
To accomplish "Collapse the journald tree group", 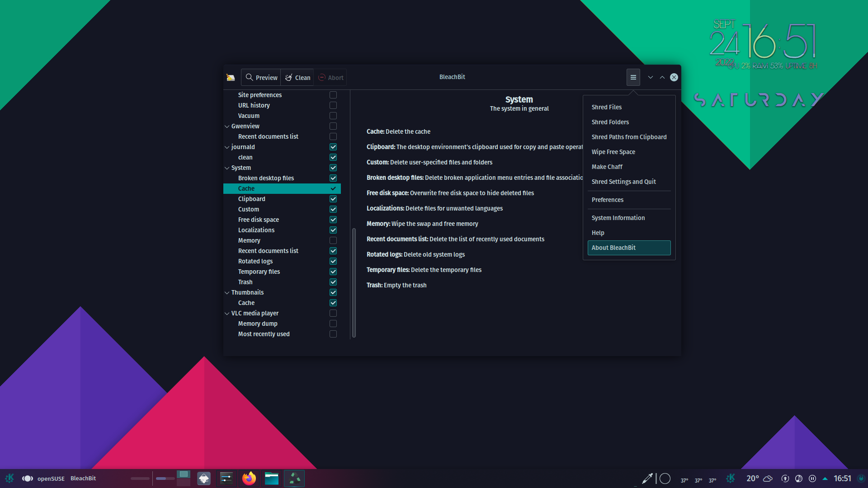I will tap(227, 147).
